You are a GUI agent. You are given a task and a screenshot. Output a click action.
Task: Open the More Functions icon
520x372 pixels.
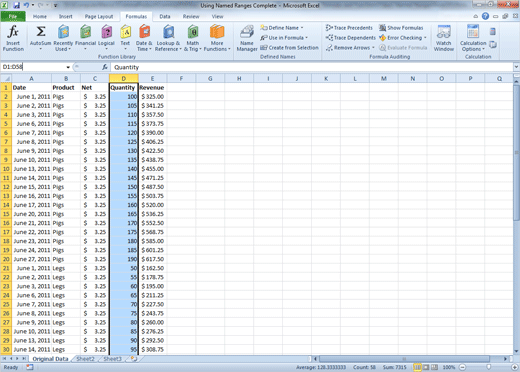coord(217,33)
